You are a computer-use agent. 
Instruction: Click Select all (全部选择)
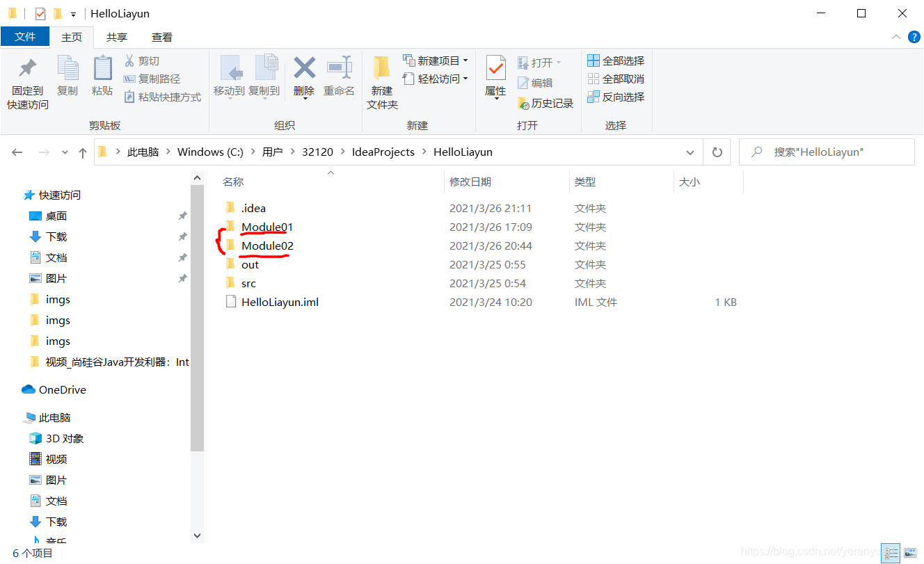pos(616,61)
